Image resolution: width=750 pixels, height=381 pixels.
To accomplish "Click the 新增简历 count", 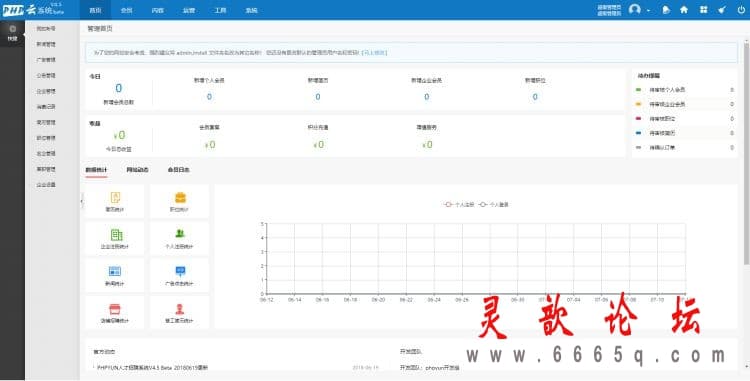I will click(x=318, y=97).
